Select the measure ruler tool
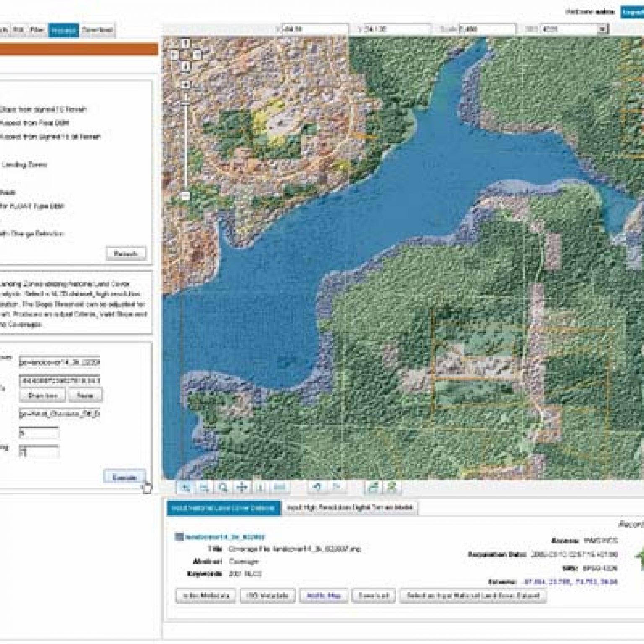Screen dimensions: 644x644 279,487
